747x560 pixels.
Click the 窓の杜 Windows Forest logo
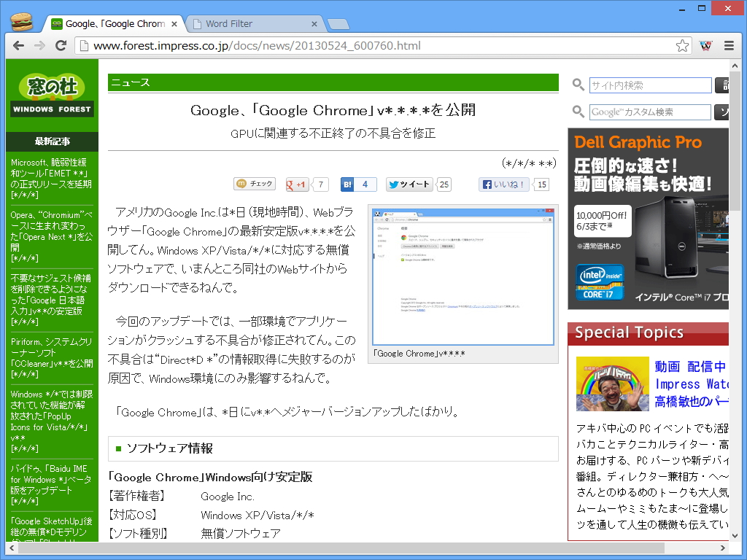(52, 95)
